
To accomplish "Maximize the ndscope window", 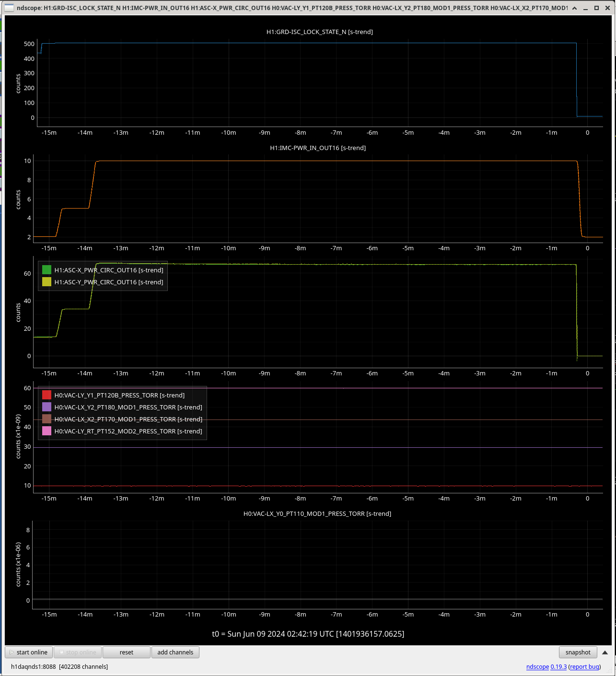I will click(x=597, y=8).
